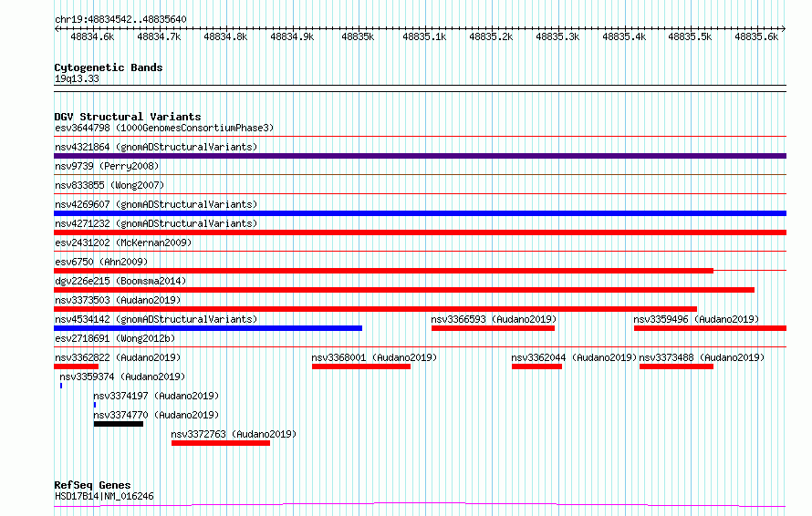Click the 48834.6k ruler position label

[92, 36]
